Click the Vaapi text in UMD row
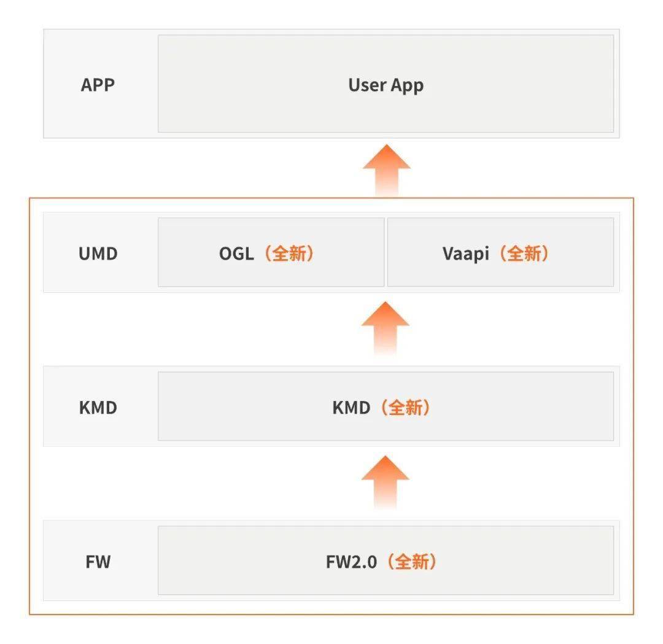Screen dimensions: 663x644 [465, 254]
